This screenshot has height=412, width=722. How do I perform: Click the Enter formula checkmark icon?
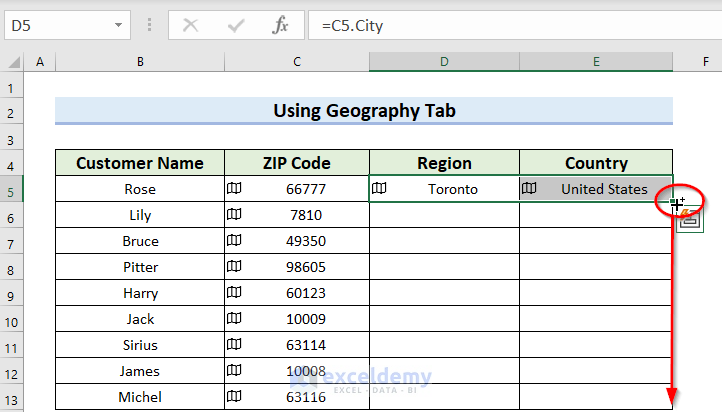point(236,23)
